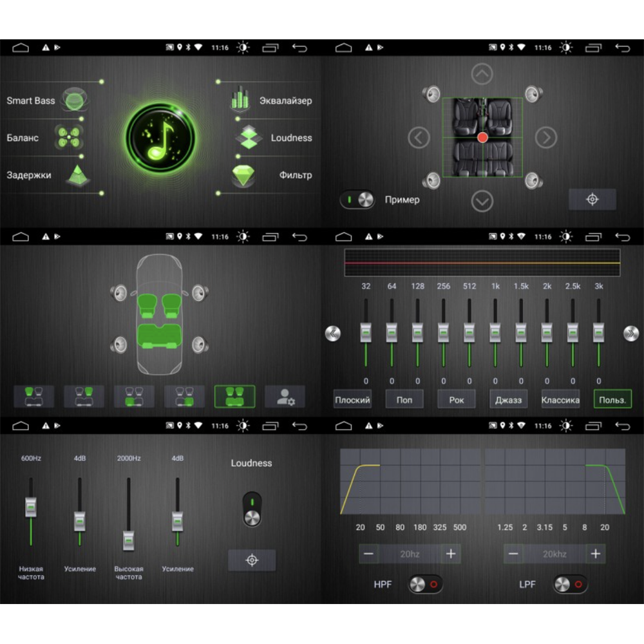The width and height of the screenshot is (644, 644).
Task: Increase LPF frequency with the plus button
Action: (596, 554)
